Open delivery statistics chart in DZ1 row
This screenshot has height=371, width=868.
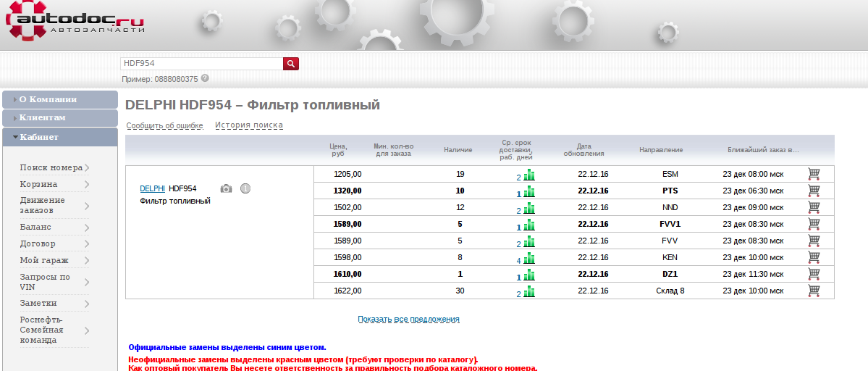(529, 275)
